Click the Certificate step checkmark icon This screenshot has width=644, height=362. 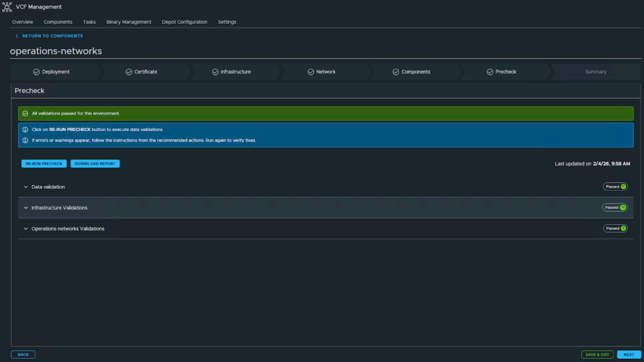(129, 72)
